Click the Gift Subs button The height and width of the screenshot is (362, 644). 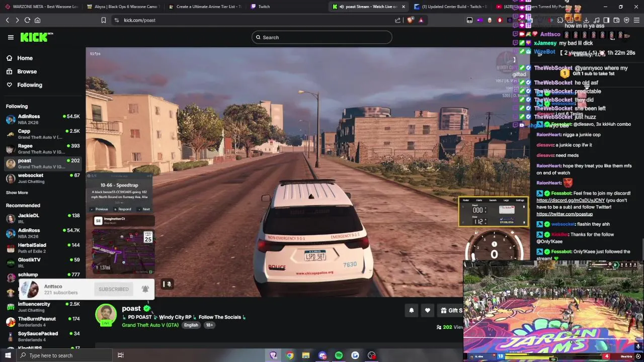point(451,310)
